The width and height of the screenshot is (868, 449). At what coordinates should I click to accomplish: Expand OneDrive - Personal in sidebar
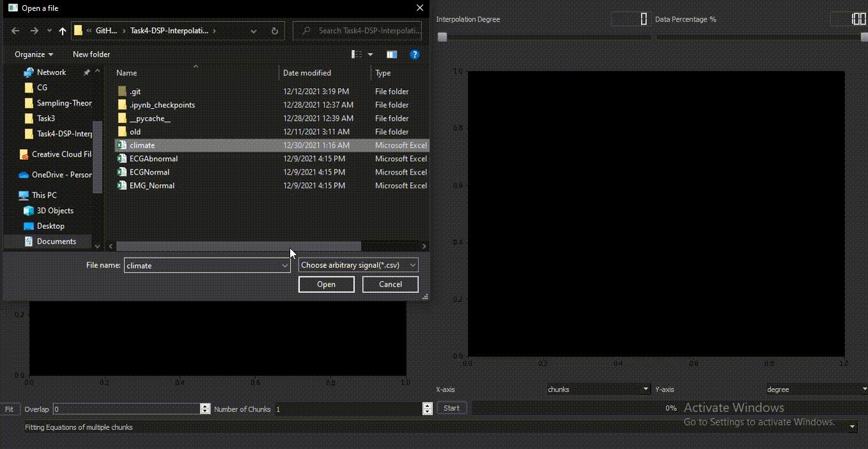pyautogui.click(x=61, y=175)
